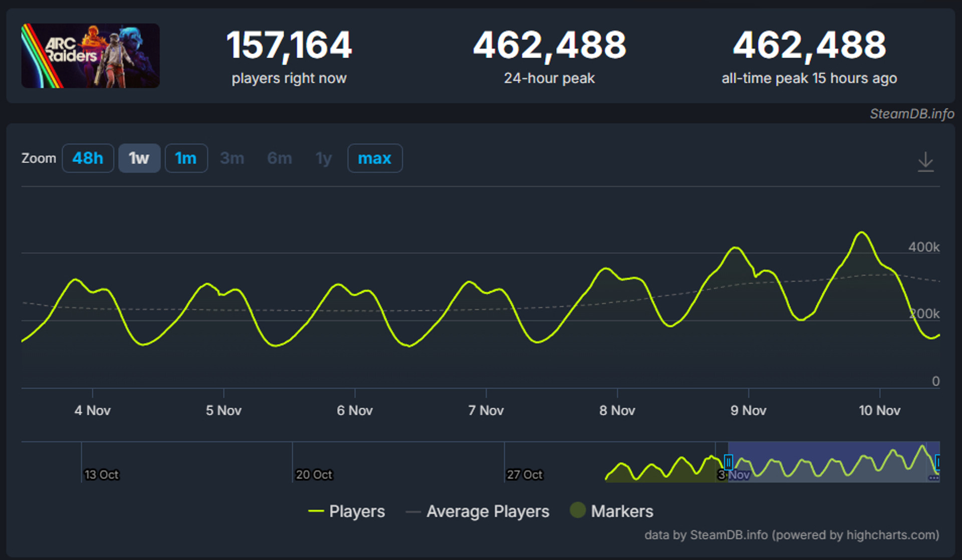Click the highcharts.com data attribution
This screenshot has height=560, width=962.
(x=792, y=535)
